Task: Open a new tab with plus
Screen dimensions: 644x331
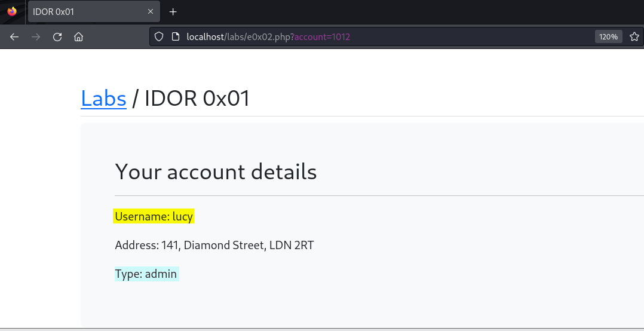Action: [x=173, y=12]
